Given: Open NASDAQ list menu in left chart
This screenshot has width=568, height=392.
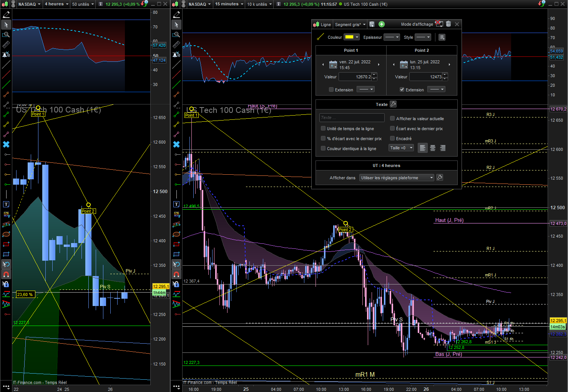Looking at the screenshot, I should 29,4.
